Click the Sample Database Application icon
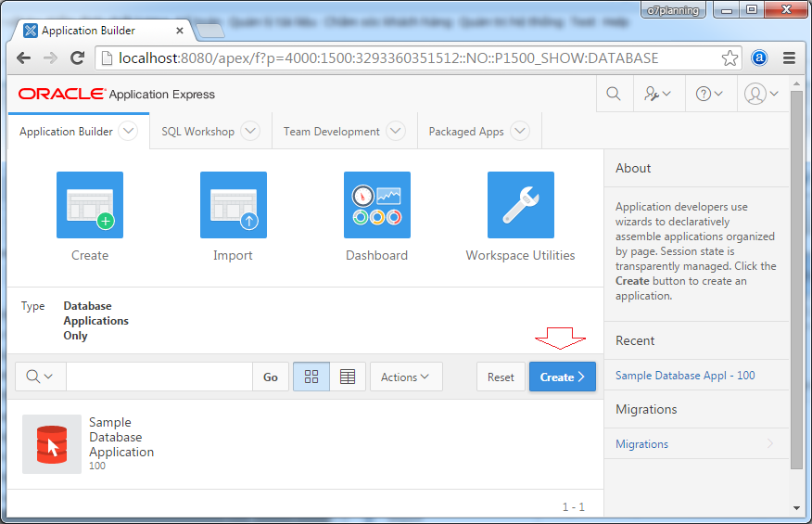Image resolution: width=812 pixels, height=524 pixels. [52, 444]
